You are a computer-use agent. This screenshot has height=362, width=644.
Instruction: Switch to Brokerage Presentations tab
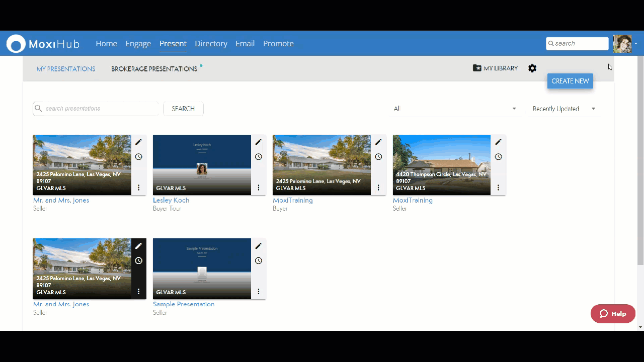pos(154,69)
